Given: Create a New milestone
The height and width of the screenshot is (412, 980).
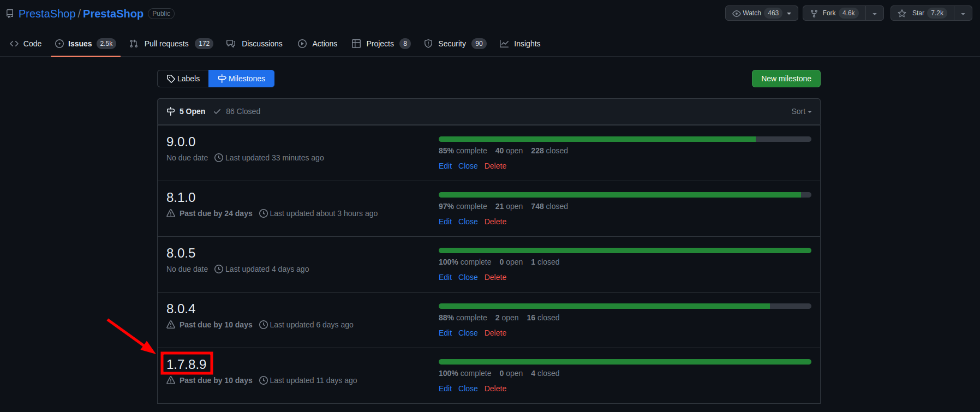Looking at the screenshot, I should pos(786,79).
